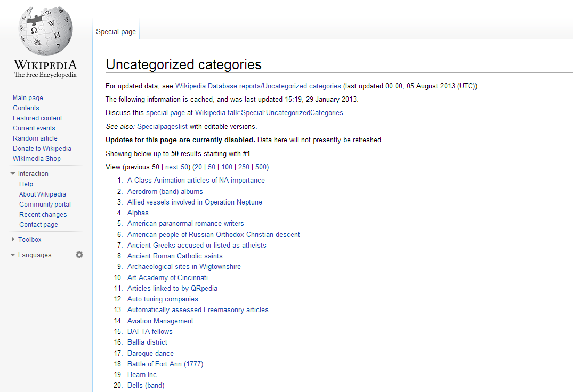Image resolution: width=573 pixels, height=392 pixels.
Task: Show 50 results per page
Action: click(212, 167)
